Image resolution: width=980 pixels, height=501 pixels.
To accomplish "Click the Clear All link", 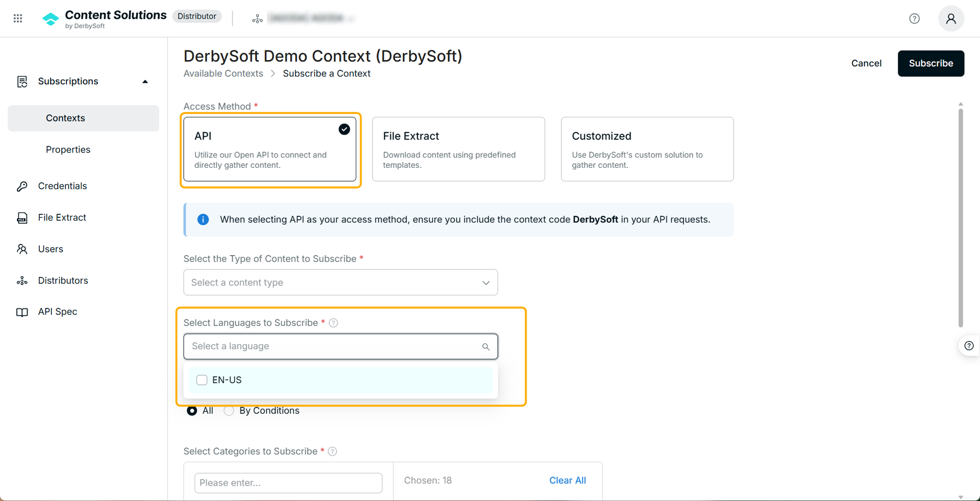I will (x=567, y=481).
